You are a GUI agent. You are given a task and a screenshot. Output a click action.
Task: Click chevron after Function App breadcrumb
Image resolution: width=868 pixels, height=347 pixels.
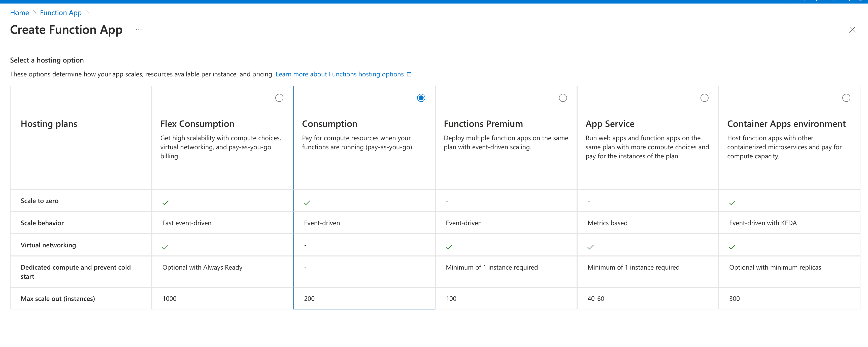pyautogui.click(x=87, y=13)
